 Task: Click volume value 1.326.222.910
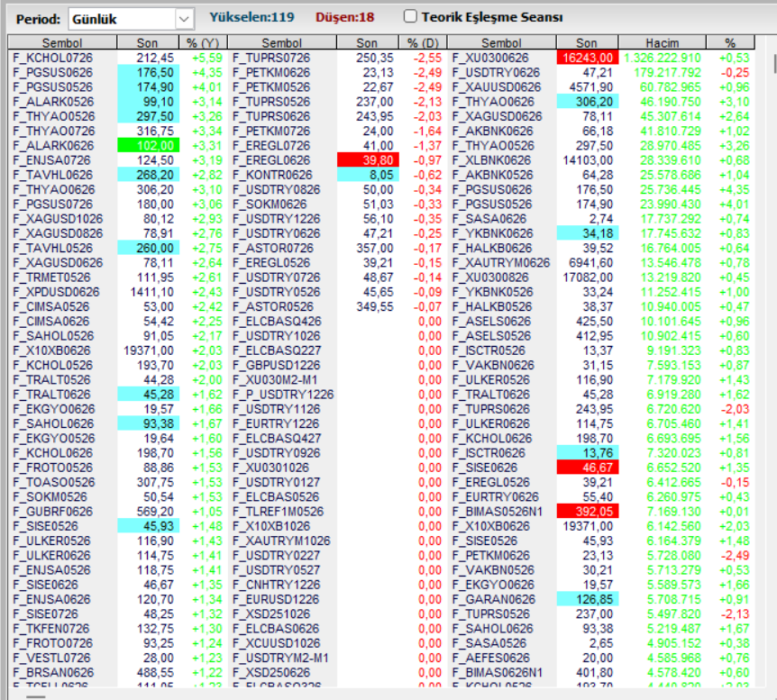coord(662,58)
